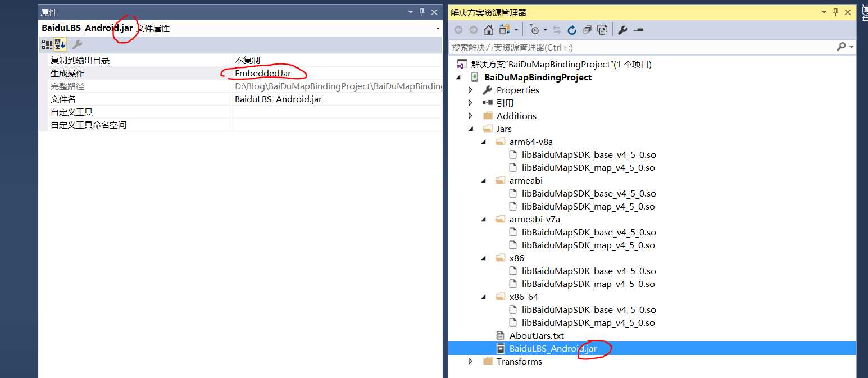
Task: Collapse the x86_64 folder arrow
Action: click(484, 297)
